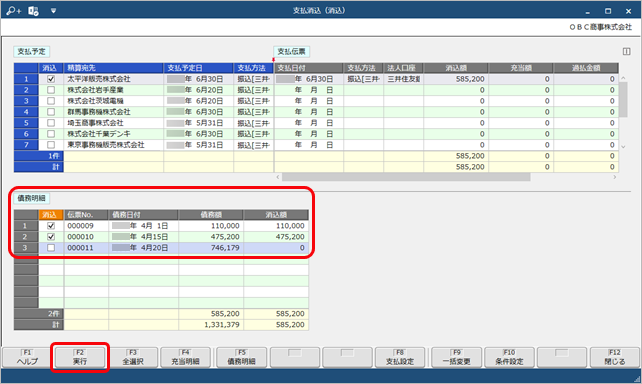
Task: Check 消込 for 東京事務機販売株式会社
Action: click(x=51, y=145)
